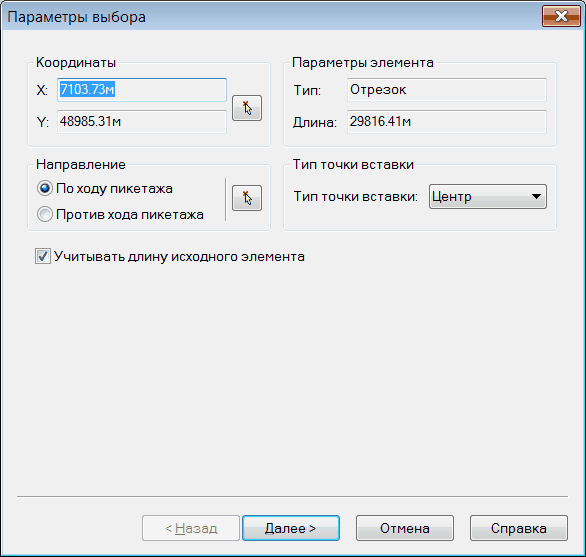Image resolution: width=586 pixels, height=557 pixels.
Task: Click the pick-direction icon in Направление group
Action: pos(247,198)
